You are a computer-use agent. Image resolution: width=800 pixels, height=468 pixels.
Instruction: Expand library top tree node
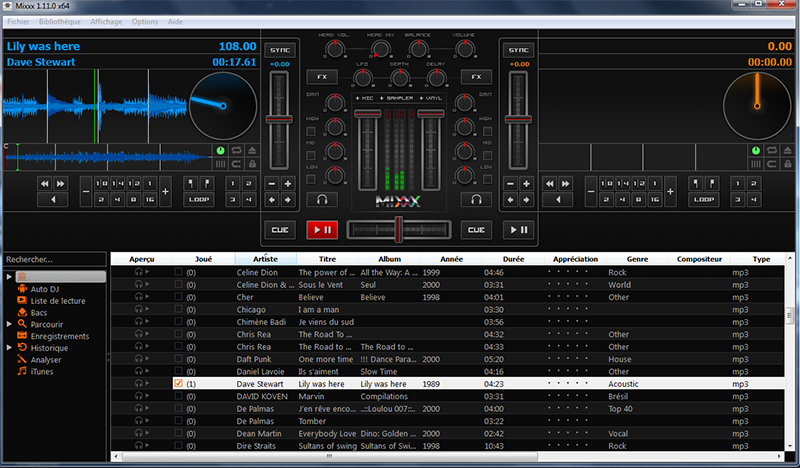(9, 277)
